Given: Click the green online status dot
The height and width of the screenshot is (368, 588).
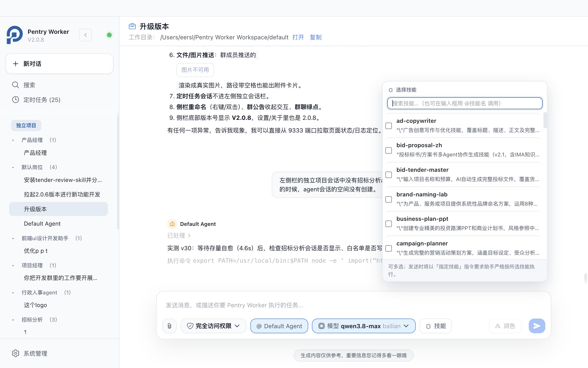Looking at the screenshot, I should click(109, 35).
